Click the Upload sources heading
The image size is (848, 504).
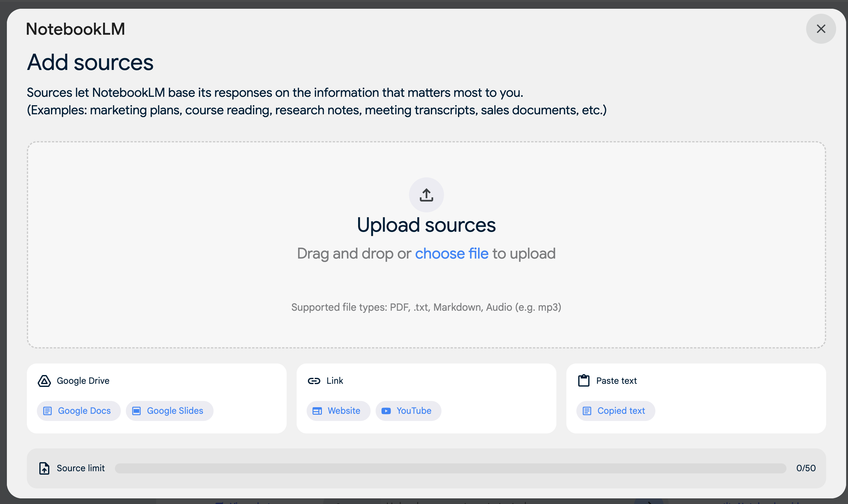pyautogui.click(x=426, y=225)
